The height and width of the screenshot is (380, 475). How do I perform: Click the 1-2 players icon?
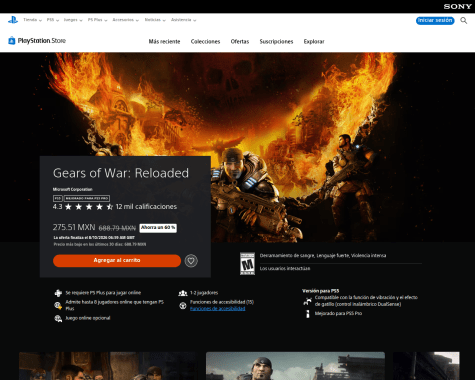click(183, 293)
